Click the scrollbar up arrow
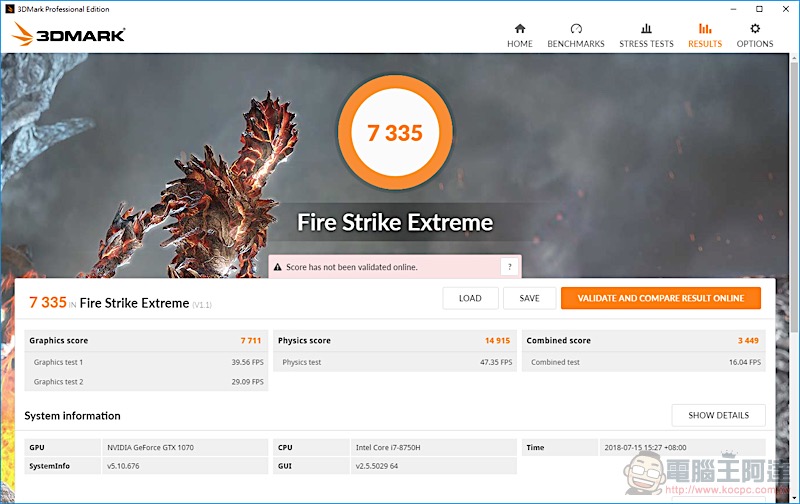800x504 pixels. pyautogui.click(x=794, y=59)
